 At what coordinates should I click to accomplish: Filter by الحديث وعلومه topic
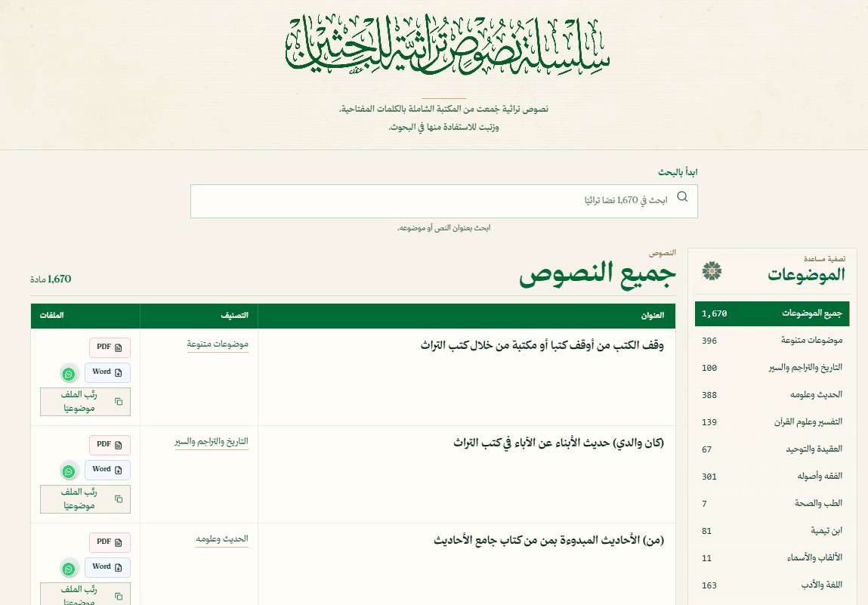tap(771, 395)
